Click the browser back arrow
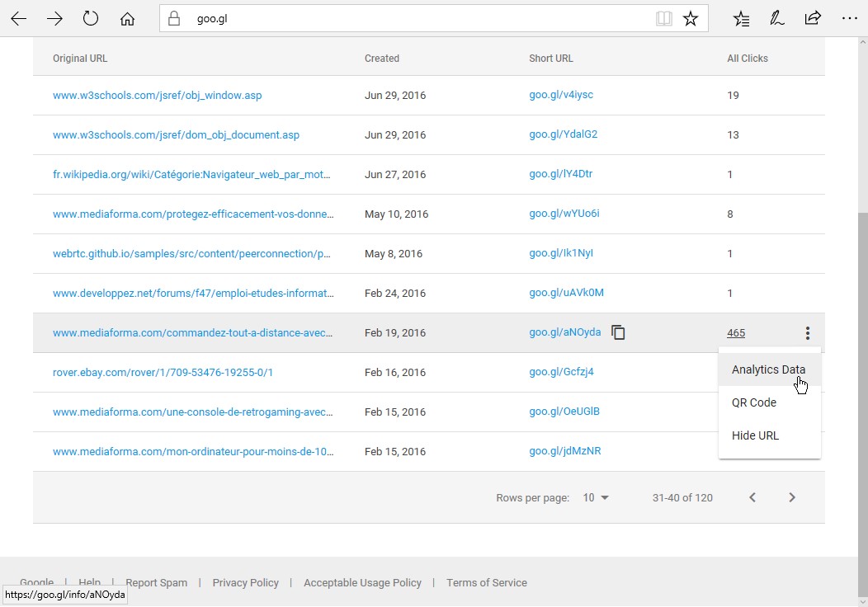868x607 pixels. 18,18
